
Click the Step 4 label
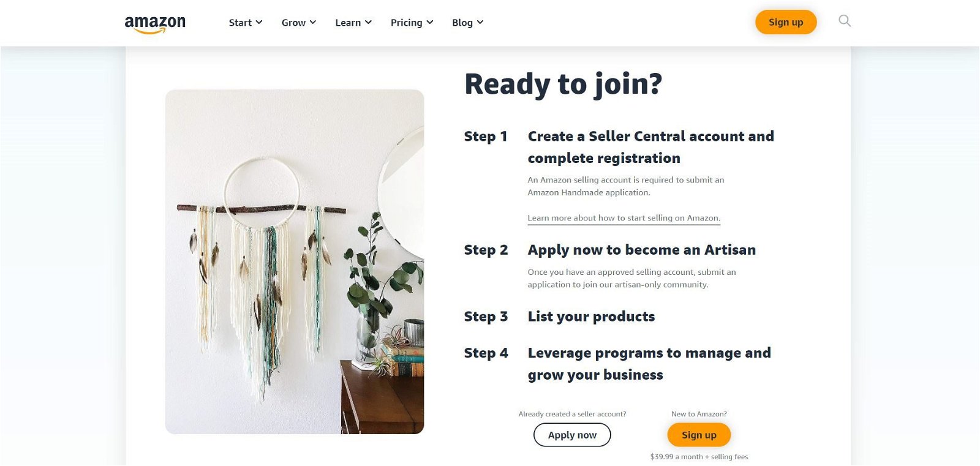486,353
